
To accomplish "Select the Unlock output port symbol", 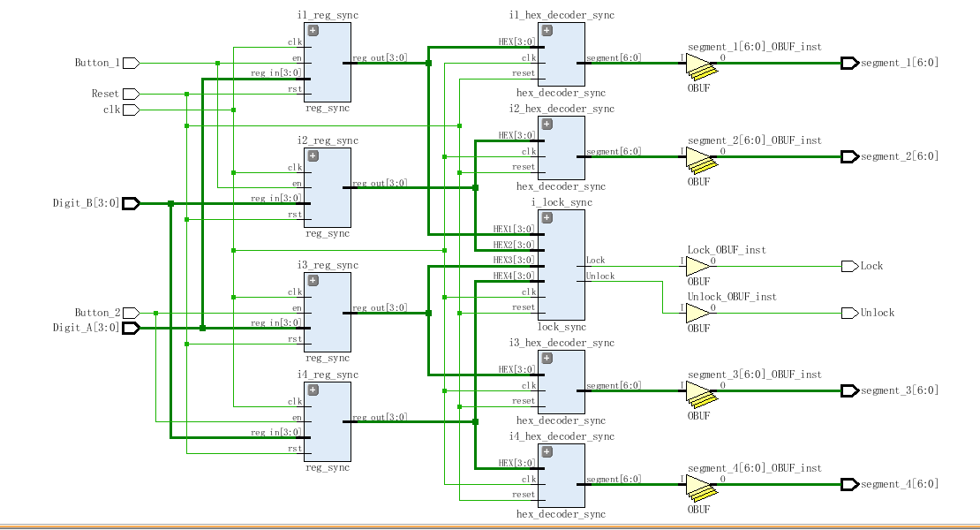I will [x=850, y=313].
